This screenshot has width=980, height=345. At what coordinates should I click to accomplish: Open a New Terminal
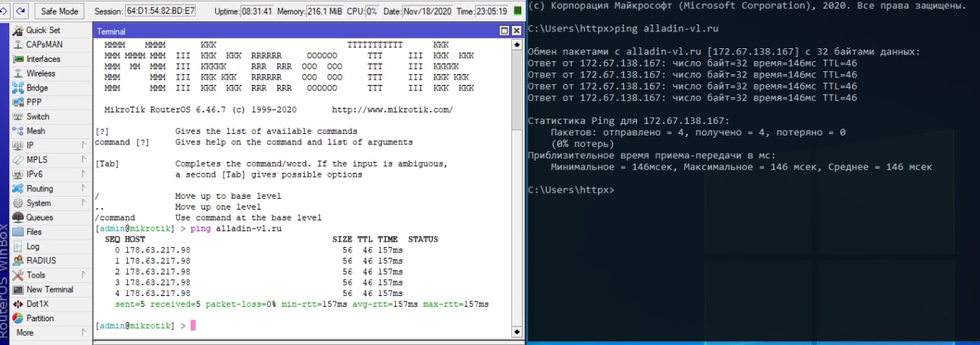click(51, 289)
